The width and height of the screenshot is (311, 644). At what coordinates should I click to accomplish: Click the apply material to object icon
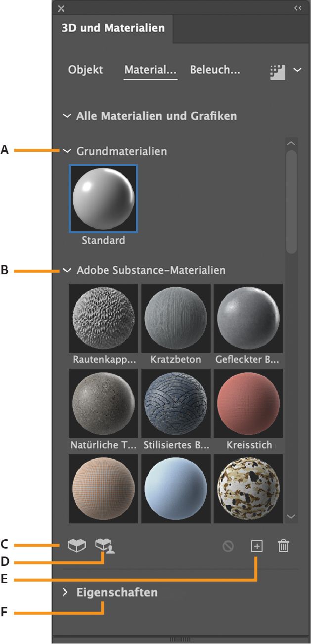pos(77,545)
